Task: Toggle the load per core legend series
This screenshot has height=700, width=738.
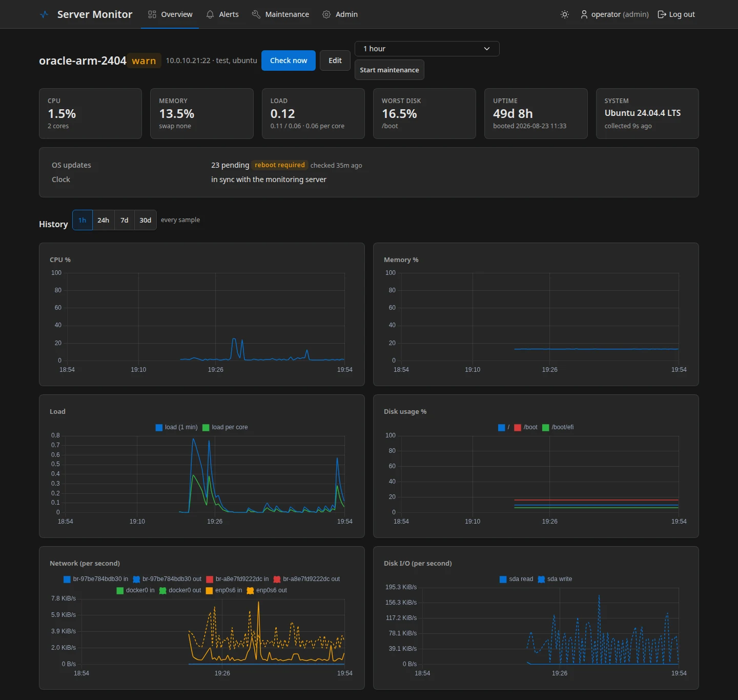Action: pos(225,427)
